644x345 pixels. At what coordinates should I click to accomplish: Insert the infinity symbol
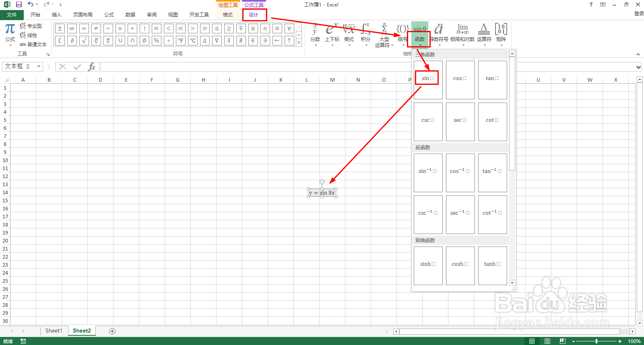click(72, 29)
